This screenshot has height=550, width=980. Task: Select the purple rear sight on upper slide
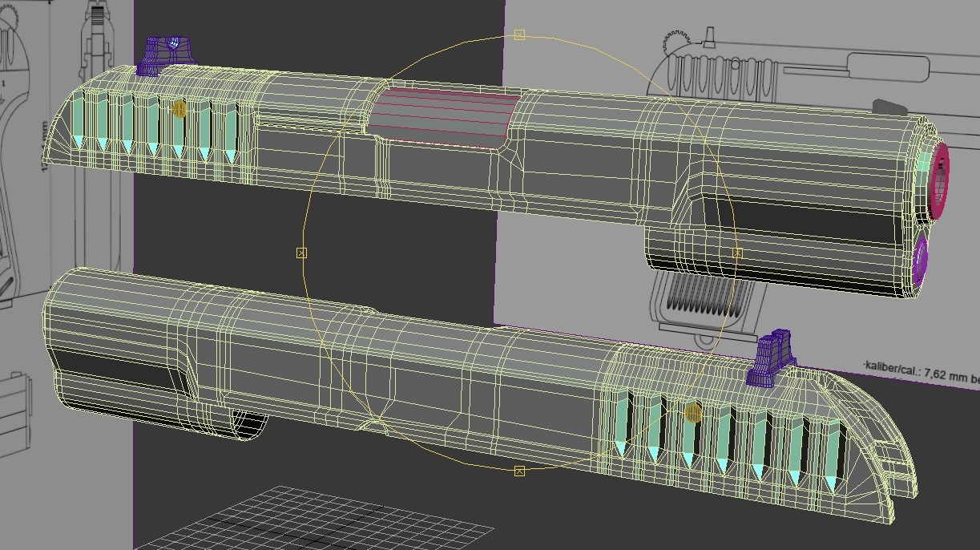click(168, 55)
